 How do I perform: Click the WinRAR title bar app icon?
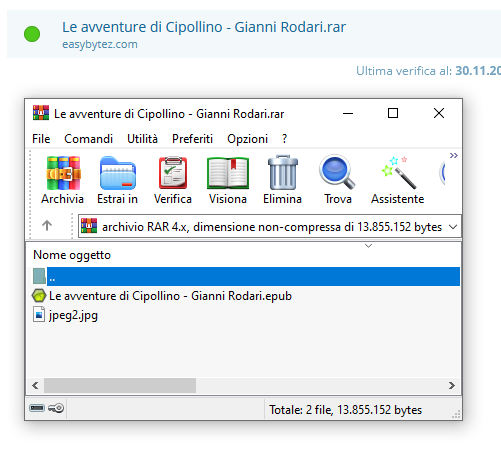point(41,113)
